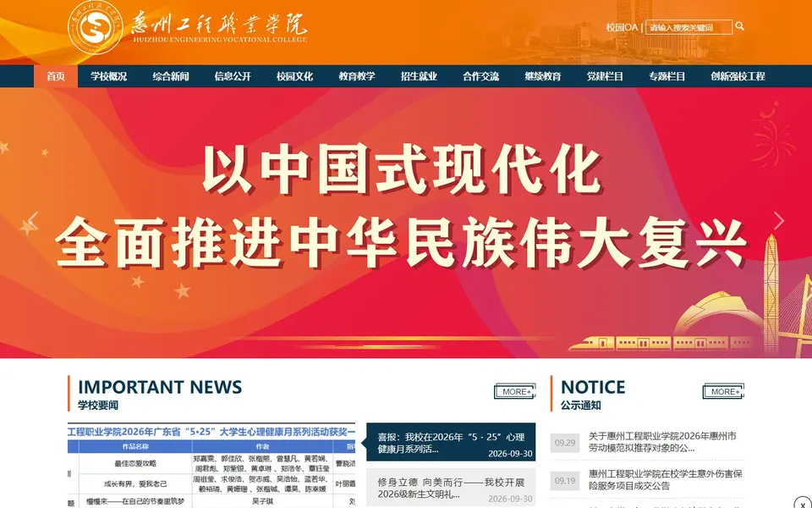Click the 09.29 date badge
Image resolution: width=812 pixels, height=508 pixels.
coord(564,443)
